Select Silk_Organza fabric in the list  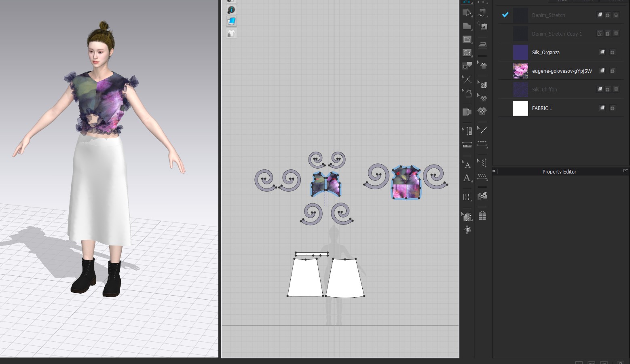tap(545, 53)
